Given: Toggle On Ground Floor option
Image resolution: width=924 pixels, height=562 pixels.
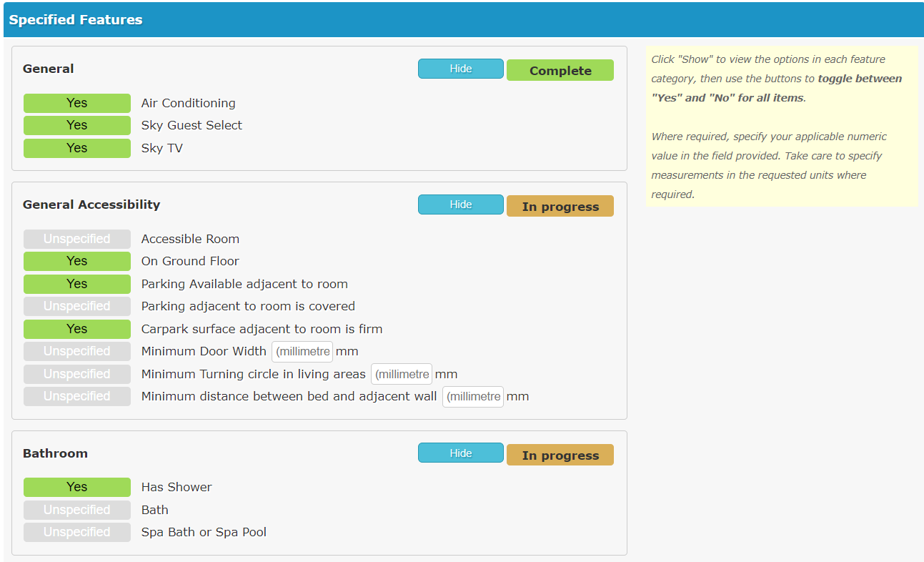Looking at the screenshot, I should pyautogui.click(x=76, y=261).
